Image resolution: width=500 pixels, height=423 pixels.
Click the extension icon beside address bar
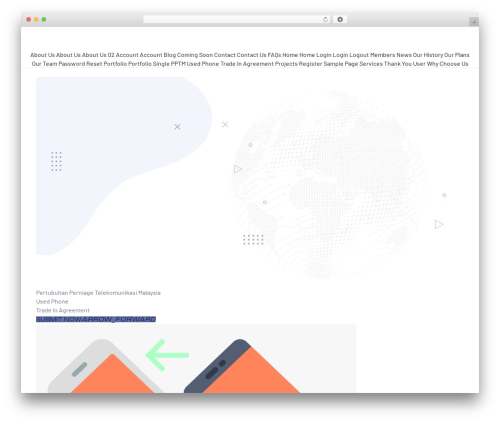(x=340, y=19)
